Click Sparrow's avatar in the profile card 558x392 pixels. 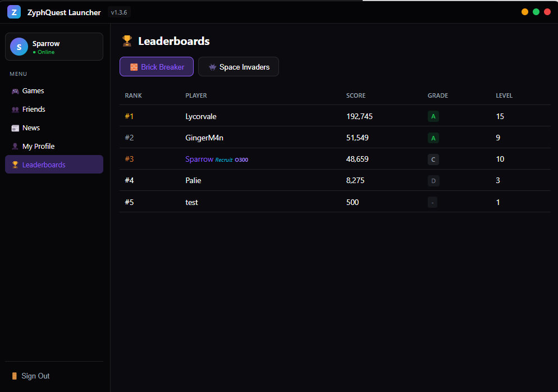19,47
